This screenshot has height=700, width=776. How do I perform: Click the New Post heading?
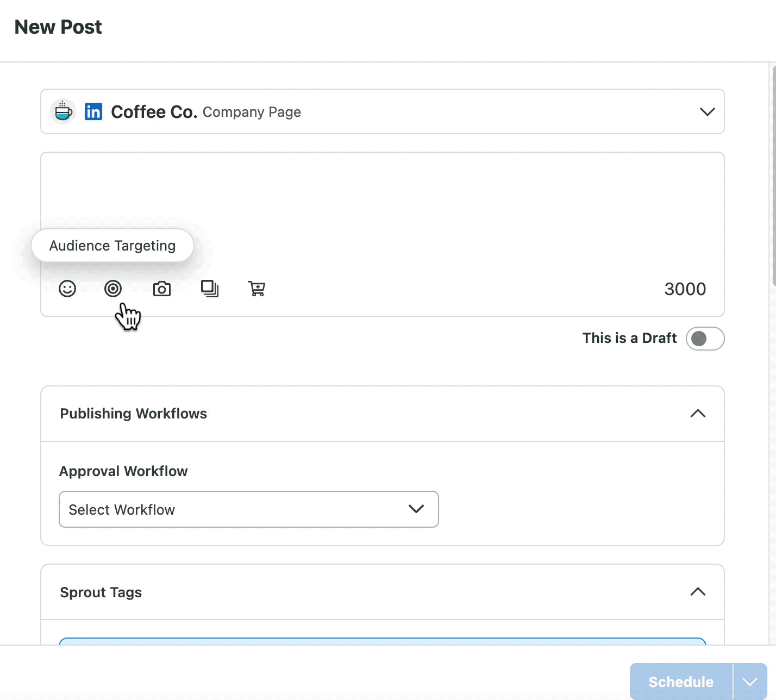pyautogui.click(x=58, y=27)
